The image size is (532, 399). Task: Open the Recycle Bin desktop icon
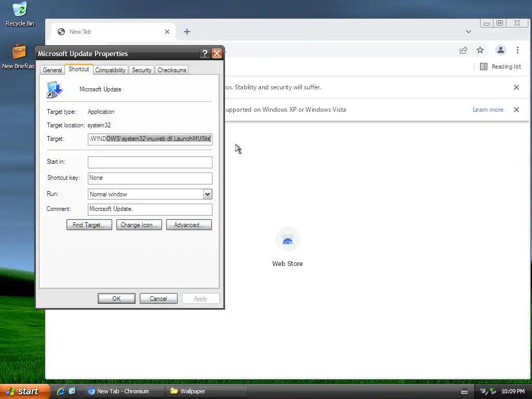click(x=20, y=14)
